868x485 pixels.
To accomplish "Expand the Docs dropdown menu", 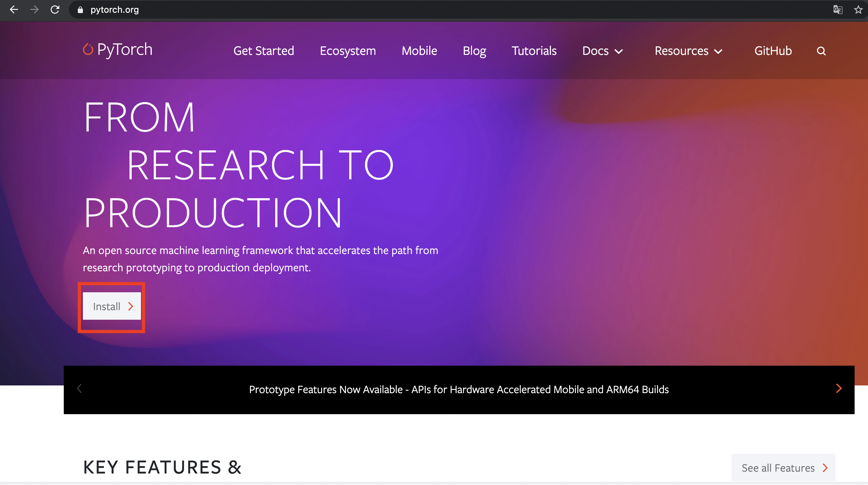I will [602, 51].
